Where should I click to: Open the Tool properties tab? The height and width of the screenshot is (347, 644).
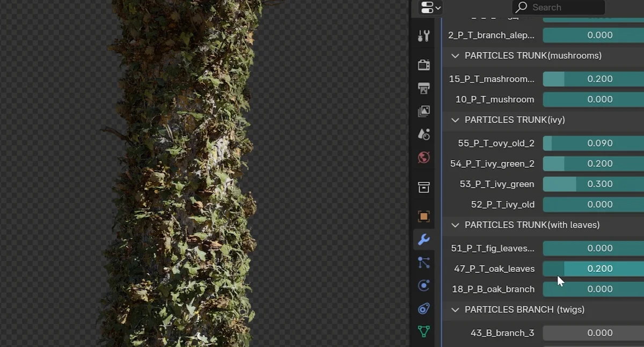click(x=424, y=36)
